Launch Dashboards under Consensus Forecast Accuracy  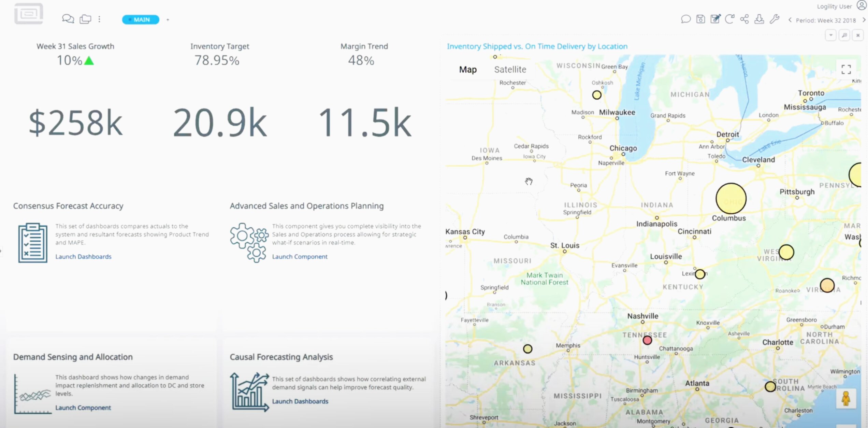pos(83,257)
